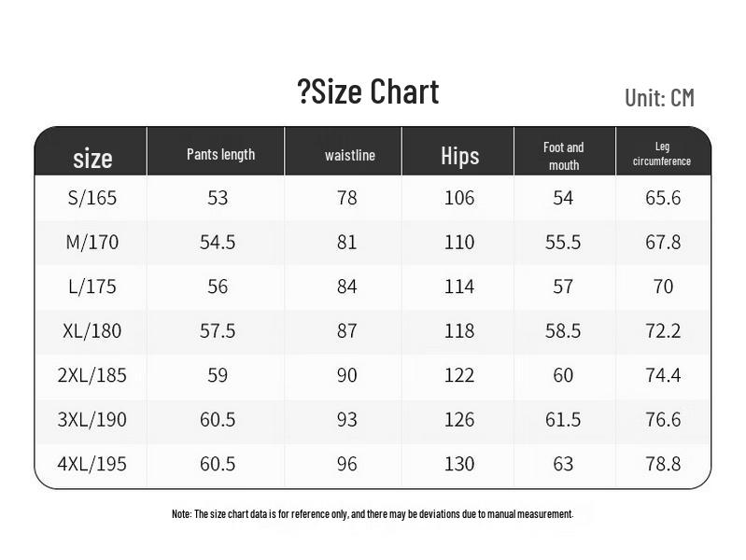Image resolution: width=746 pixels, height=560 pixels.
Task: Select the "Foot and mouth" header
Action: coord(563,156)
